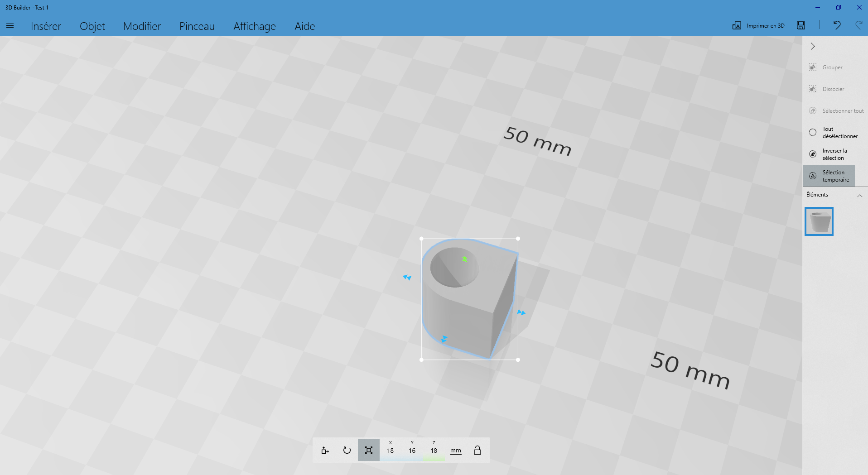
Task: Open the Modifier menu
Action: point(142,26)
